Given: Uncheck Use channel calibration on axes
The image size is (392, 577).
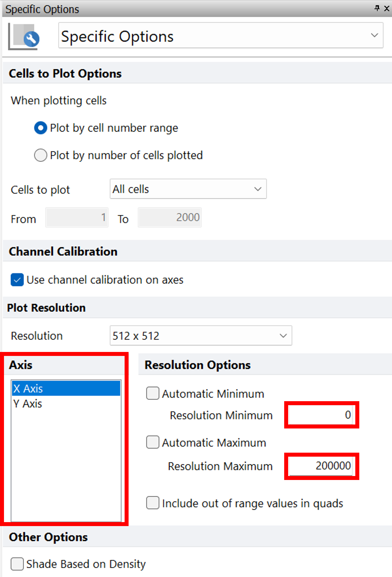Looking at the screenshot, I should [17, 280].
